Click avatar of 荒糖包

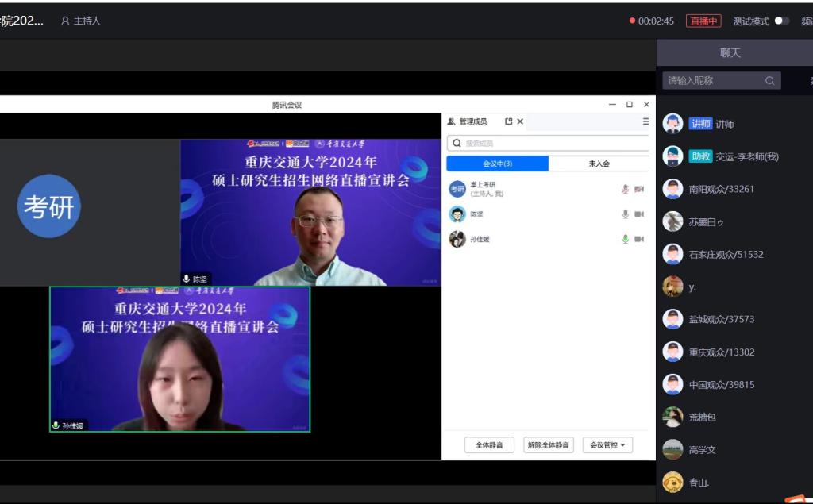pyautogui.click(x=672, y=417)
